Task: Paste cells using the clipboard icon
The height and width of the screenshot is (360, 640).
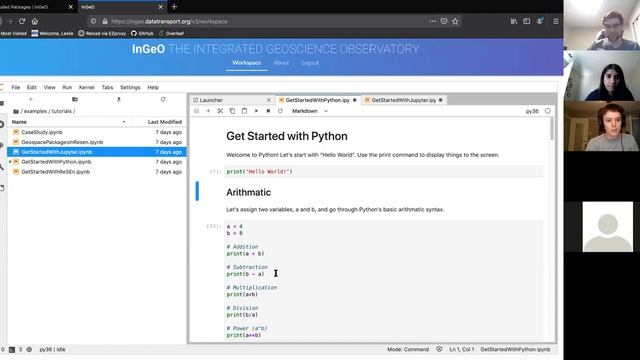Action: [244, 111]
